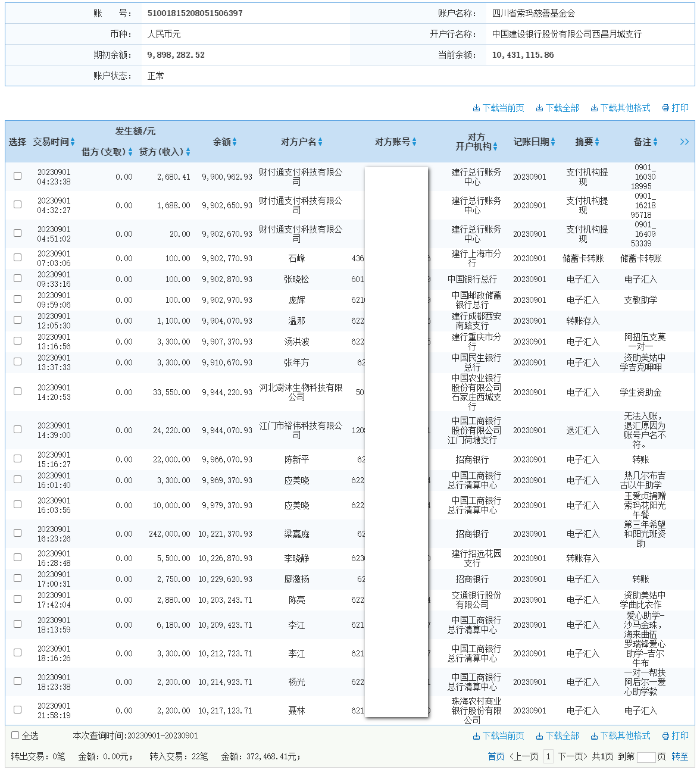Click the 转至 jump link

click(680, 757)
